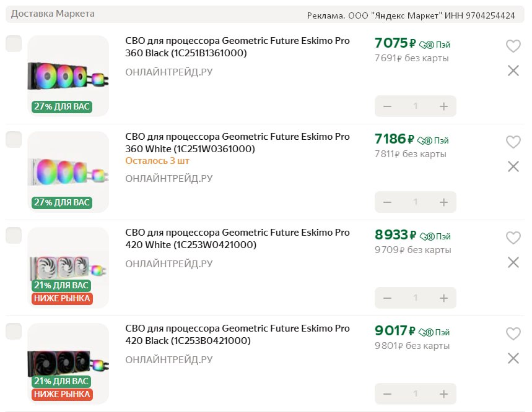Click quantity field for Eskimo Pro 360 Black
The height and width of the screenshot is (412, 532).
tap(416, 106)
